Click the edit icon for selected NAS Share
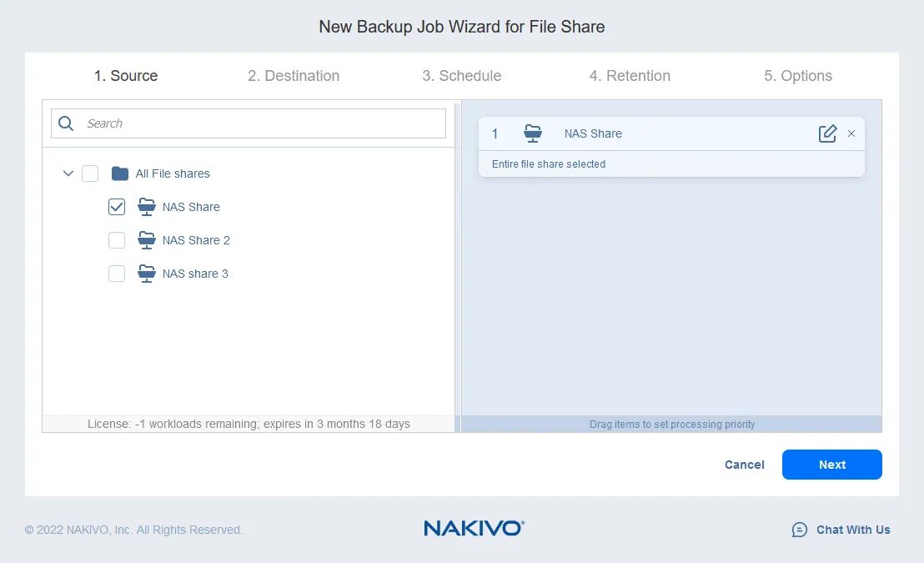The height and width of the screenshot is (563, 924). click(x=827, y=133)
